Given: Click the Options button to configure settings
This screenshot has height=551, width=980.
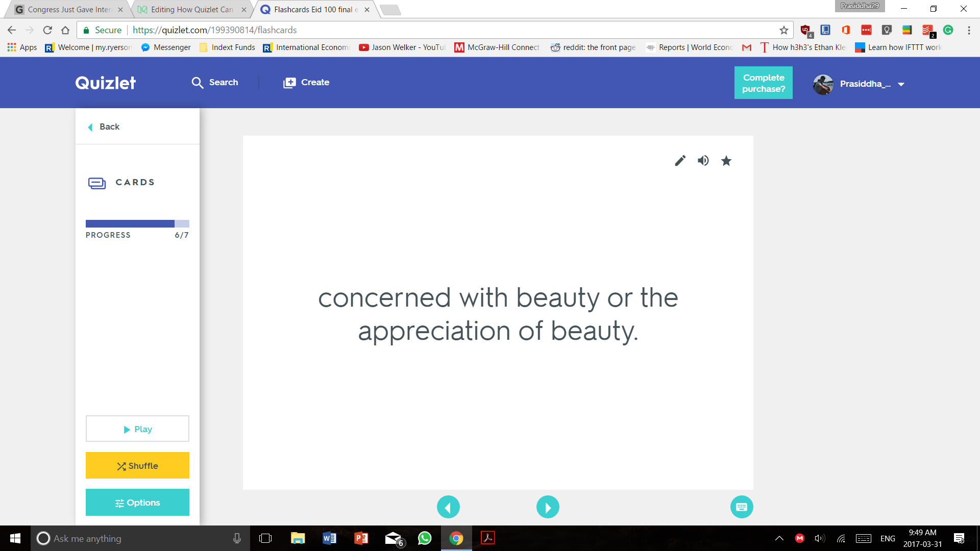Looking at the screenshot, I should (137, 503).
